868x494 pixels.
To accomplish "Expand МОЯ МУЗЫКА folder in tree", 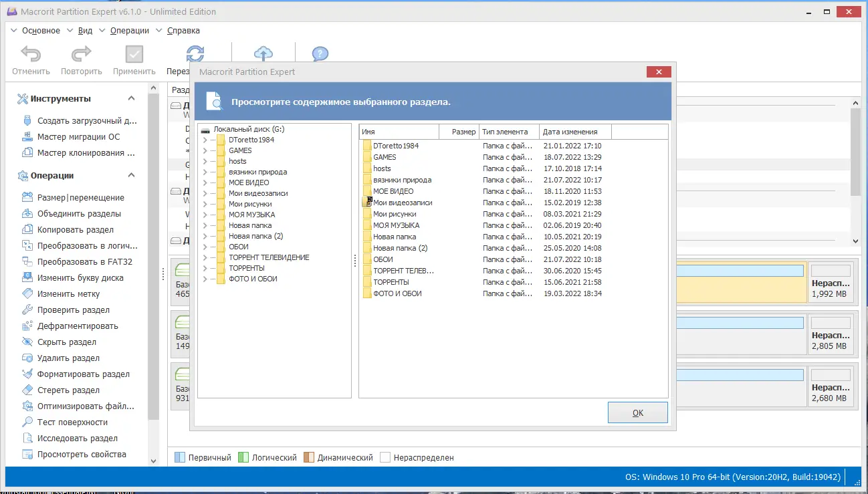I will pos(205,215).
